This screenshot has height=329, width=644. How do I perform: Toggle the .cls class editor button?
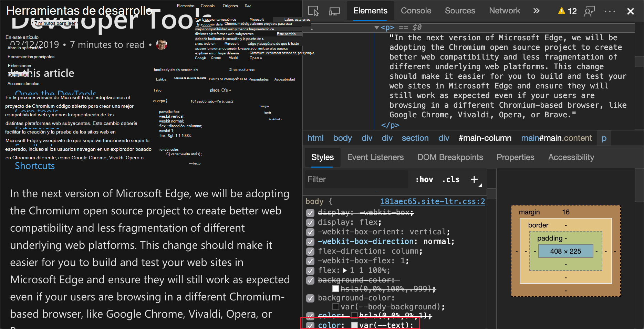pos(451,179)
